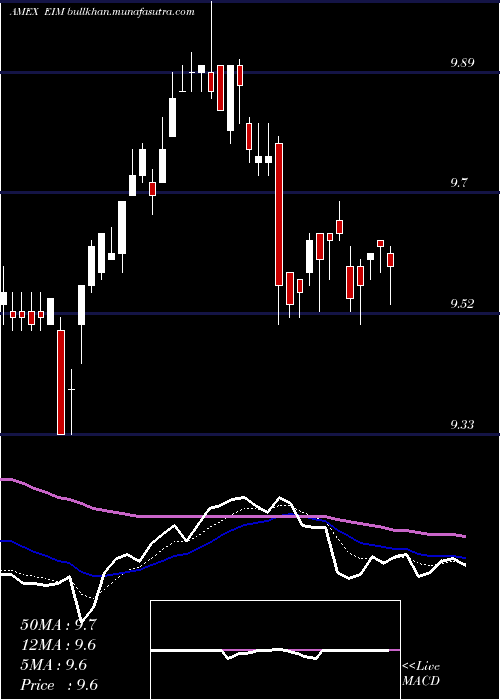Viewport: 500px width, 700px height.
Task: Click the 50MA : 9.7 readout
Action: click(x=58, y=625)
